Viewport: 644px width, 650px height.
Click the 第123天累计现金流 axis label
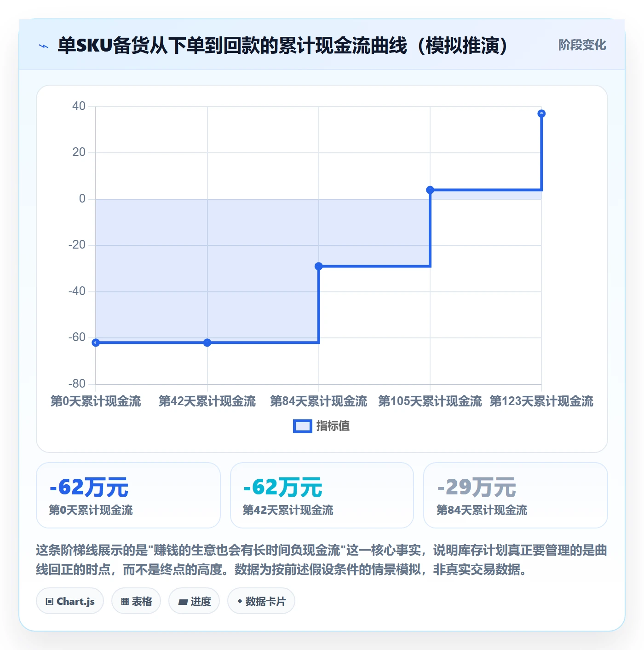[541, 401]
